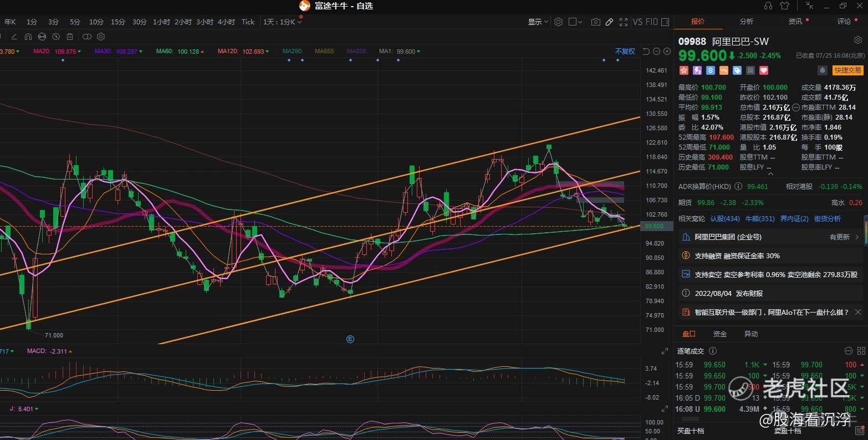Dismiss the 智能互联 news banner

pyautogui.click(x=858, y=312)
